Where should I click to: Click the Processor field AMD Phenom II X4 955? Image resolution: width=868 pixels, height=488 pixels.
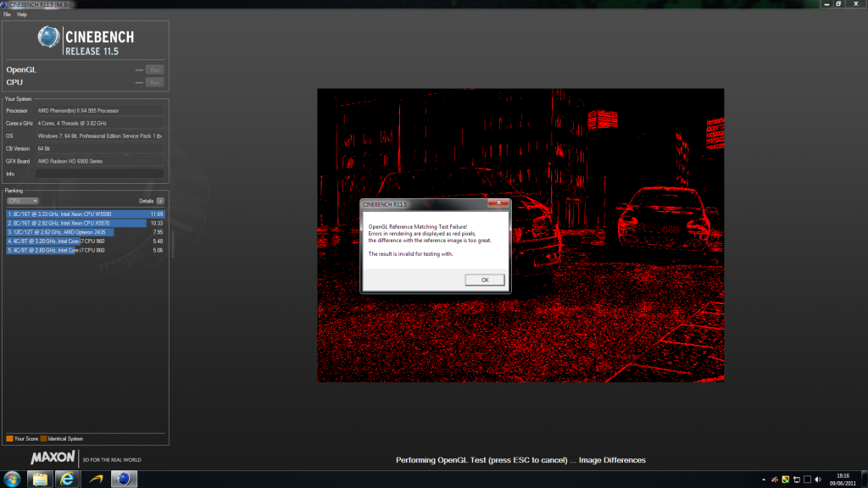(x=100, y=111)
